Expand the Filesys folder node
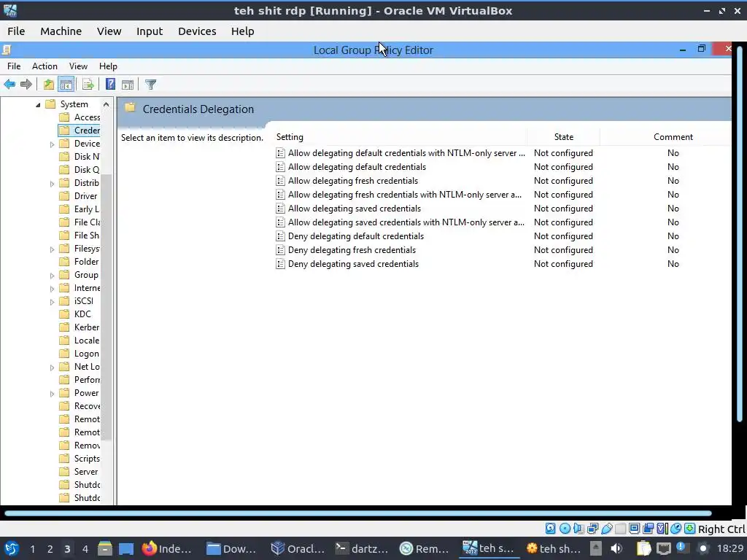 (x=52, y=249)
